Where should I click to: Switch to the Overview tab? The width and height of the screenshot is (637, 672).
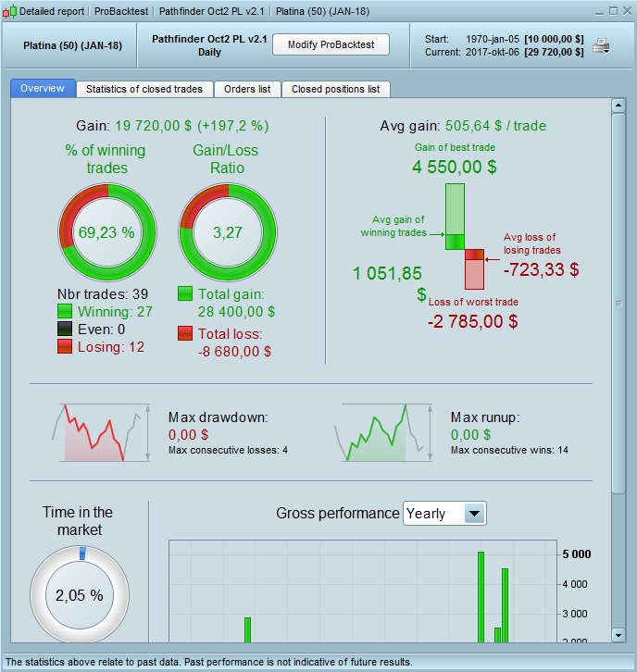pos(43,88)
